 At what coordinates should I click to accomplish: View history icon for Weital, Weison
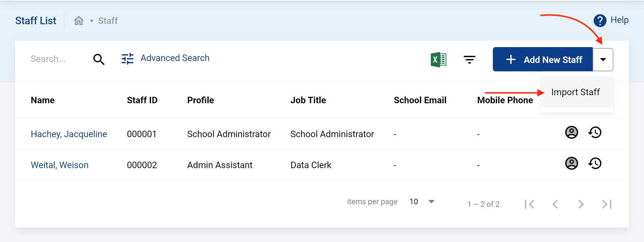point(595,164)
